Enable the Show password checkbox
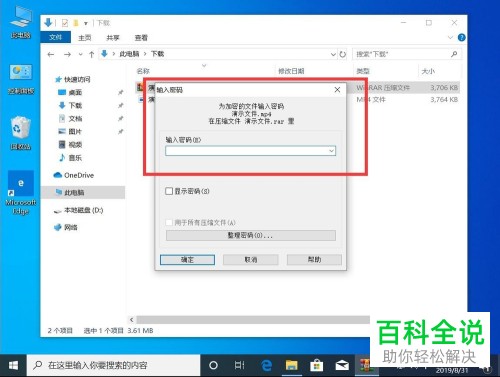Screen dimensions: 500x377 [169, 191]
